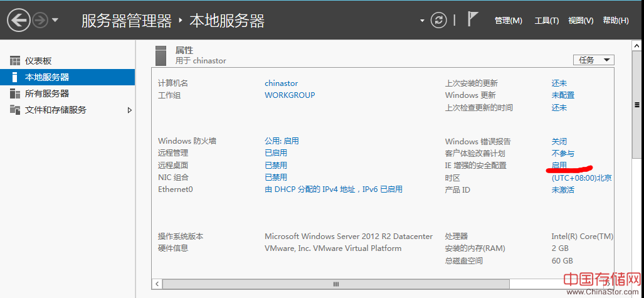Expand the 文件和存储服务 arrow

[130, 110]
